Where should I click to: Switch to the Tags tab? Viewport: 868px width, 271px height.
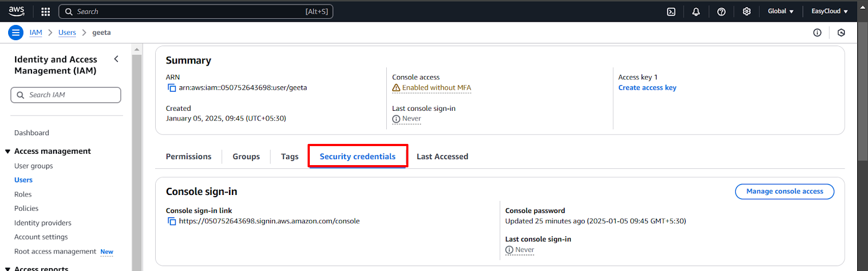(290, 156)
